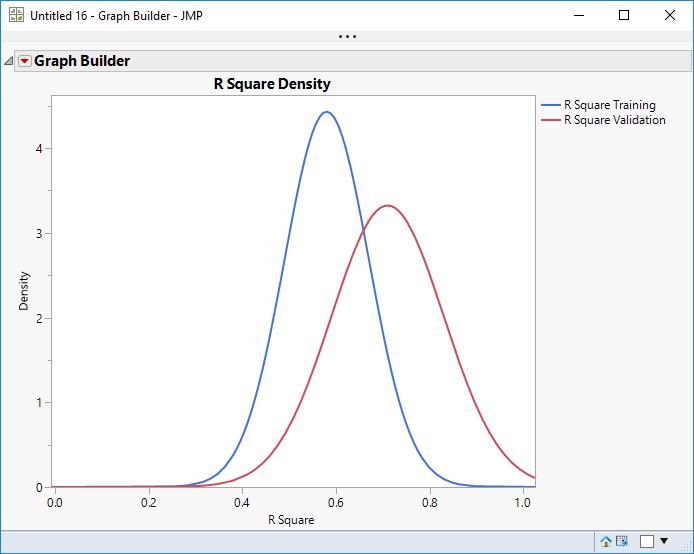
Task: Click the peak of the blue Training curve
Action: coord(327,112)
